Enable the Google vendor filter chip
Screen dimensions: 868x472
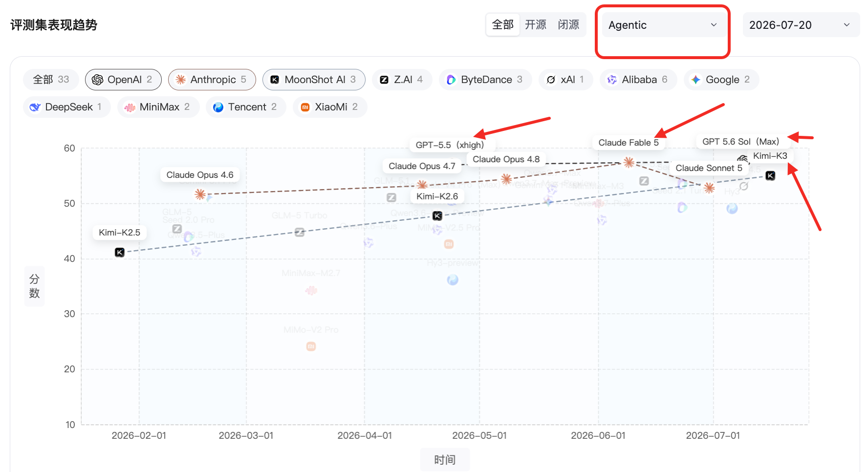(x=721, y=80)
